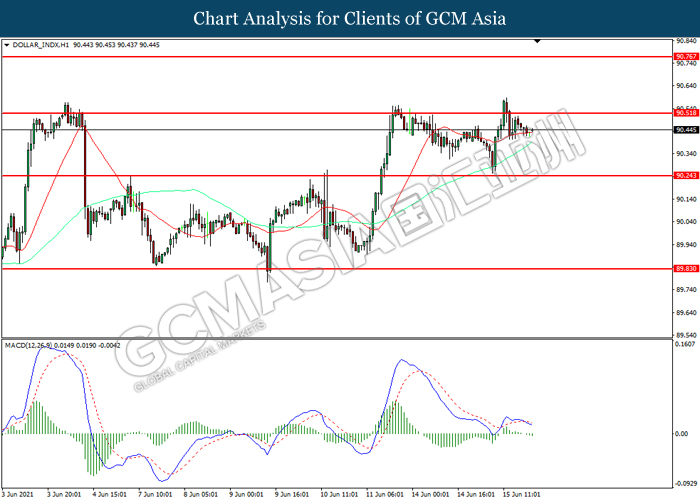Click the 9 Jun 16:01 time label

[292, 495]
